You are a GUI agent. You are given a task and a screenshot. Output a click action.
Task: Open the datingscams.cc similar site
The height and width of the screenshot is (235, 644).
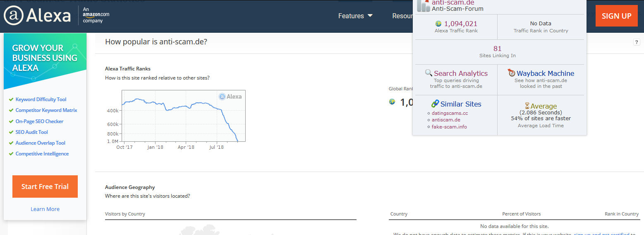[450, 113]
